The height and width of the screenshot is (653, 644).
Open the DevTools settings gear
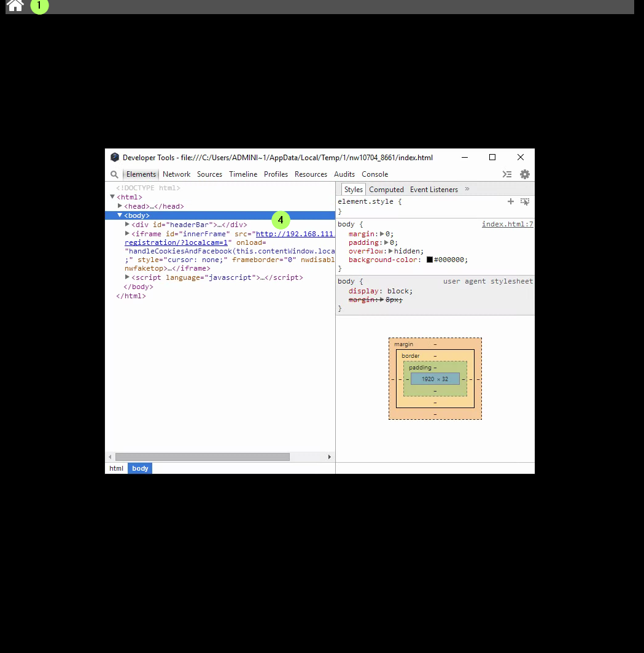click(525, 174)
